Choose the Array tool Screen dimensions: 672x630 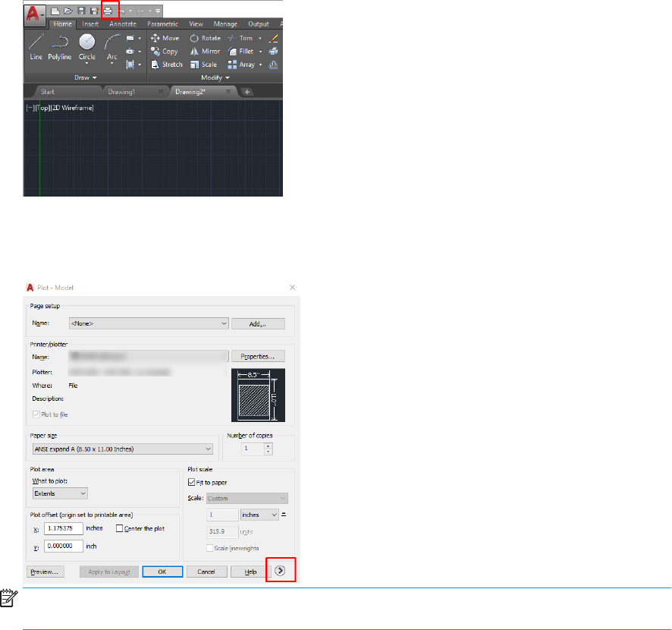[241, 65]
